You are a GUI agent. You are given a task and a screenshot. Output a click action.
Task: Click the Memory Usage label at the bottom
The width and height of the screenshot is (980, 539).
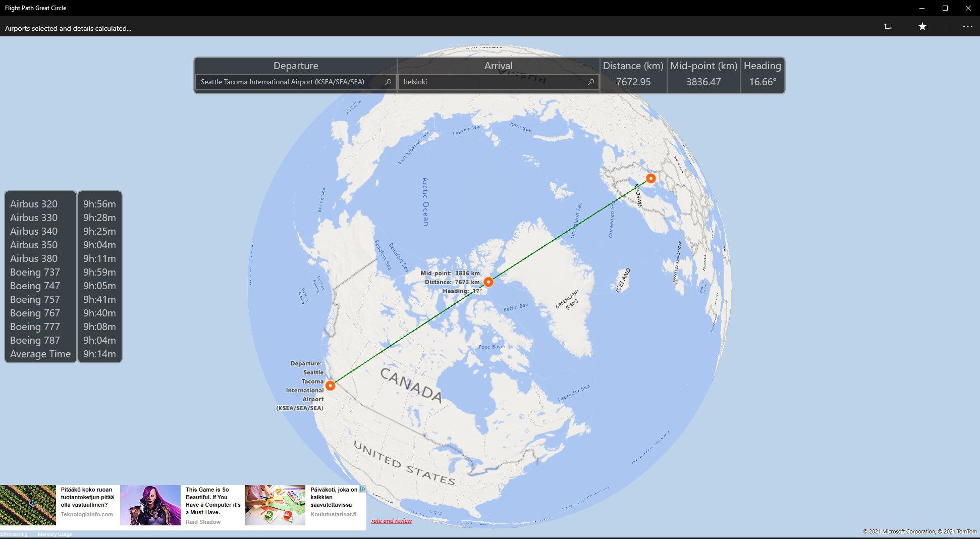tap(55, 534)
